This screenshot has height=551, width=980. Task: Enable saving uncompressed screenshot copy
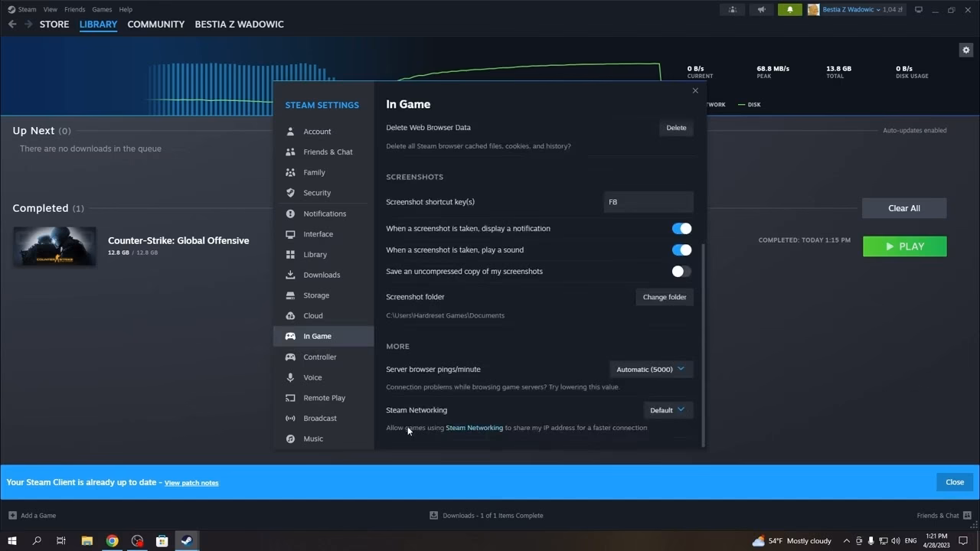[x=681, y=271]
